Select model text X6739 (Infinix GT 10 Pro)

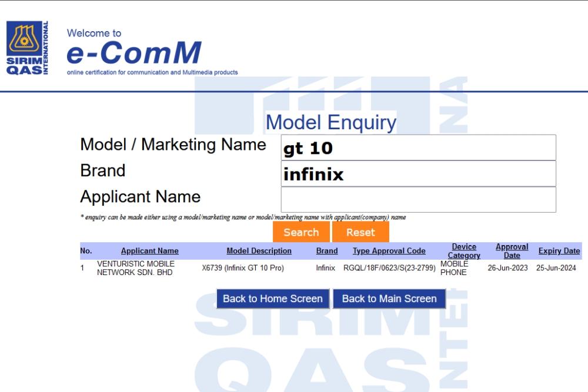click(243, 268)
